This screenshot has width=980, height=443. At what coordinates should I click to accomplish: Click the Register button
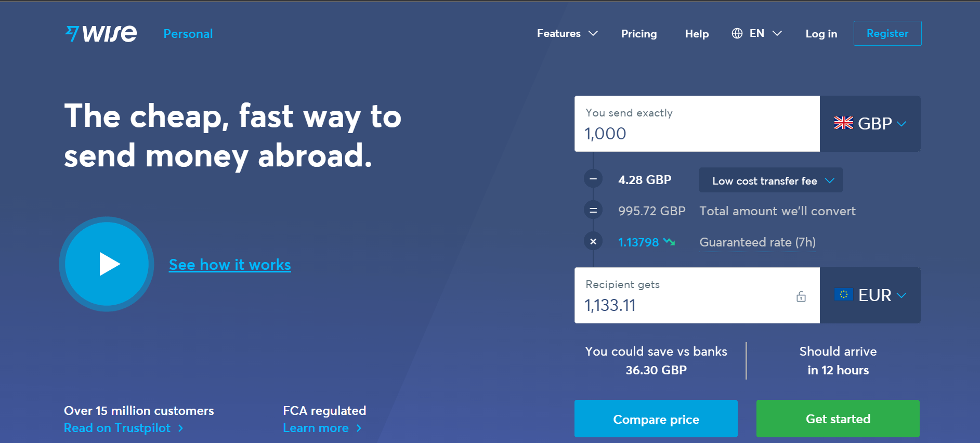pos(887,33)
